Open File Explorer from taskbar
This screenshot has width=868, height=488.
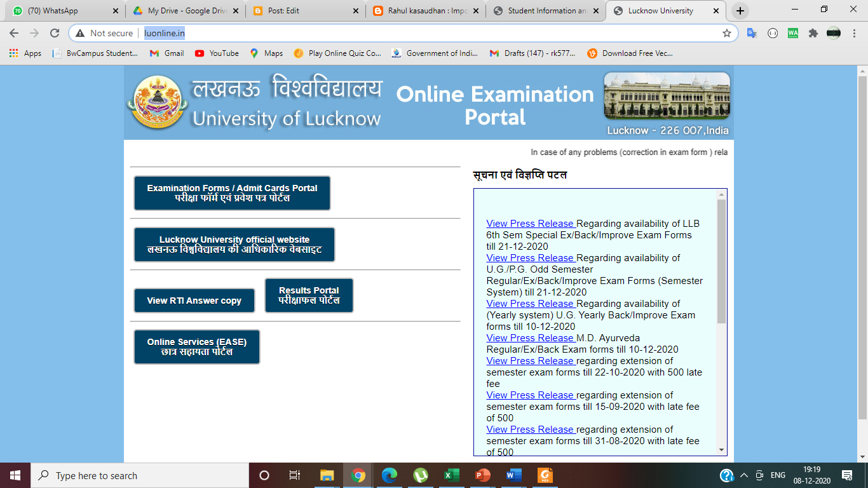(327, 475)
